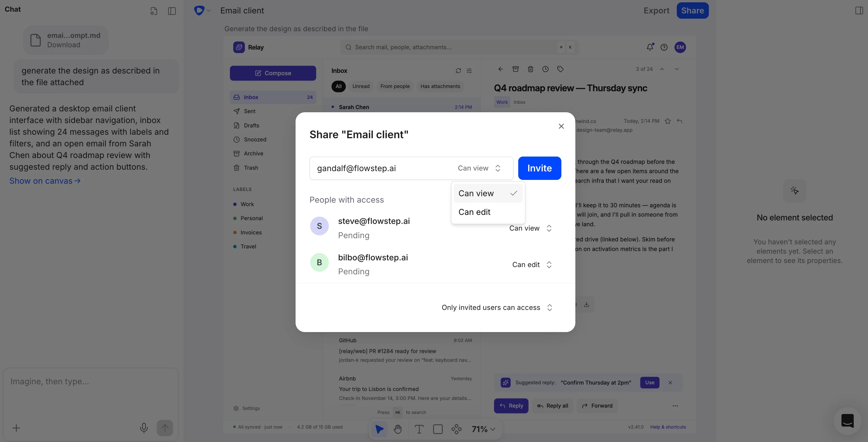Follow the Show on canvas link
The image size is (868, 442).
45,181
